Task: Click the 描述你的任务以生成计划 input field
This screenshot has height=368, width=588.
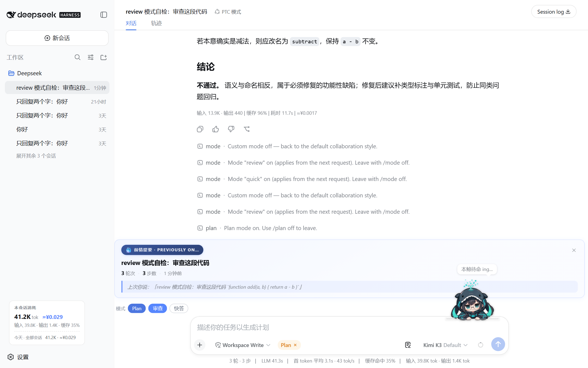Action: [x=349, y=327]
